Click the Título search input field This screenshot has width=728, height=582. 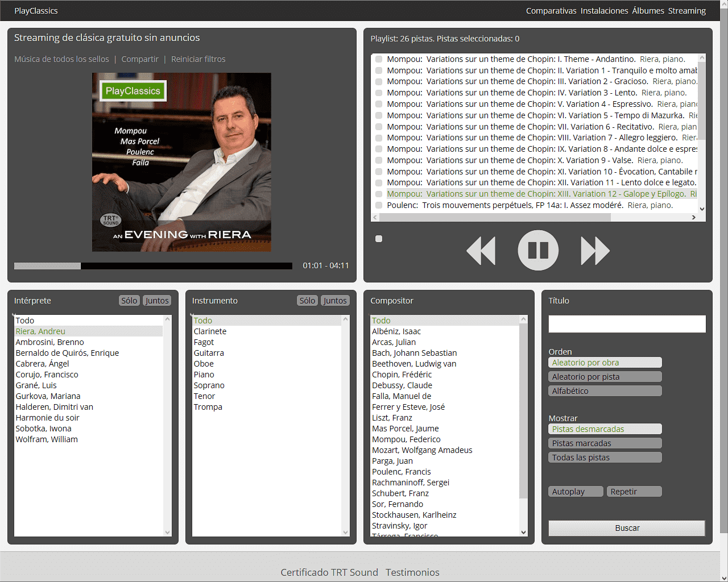click(x=627, y=324)
